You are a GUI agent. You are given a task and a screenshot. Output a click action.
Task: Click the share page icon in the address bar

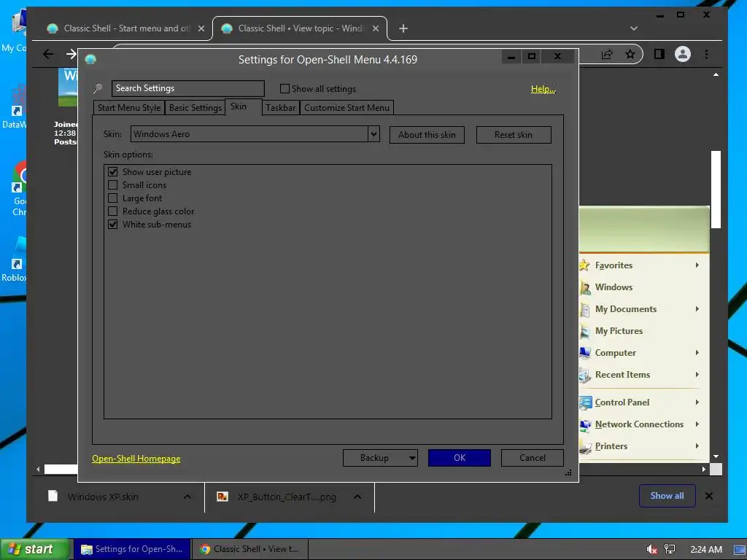607,54
